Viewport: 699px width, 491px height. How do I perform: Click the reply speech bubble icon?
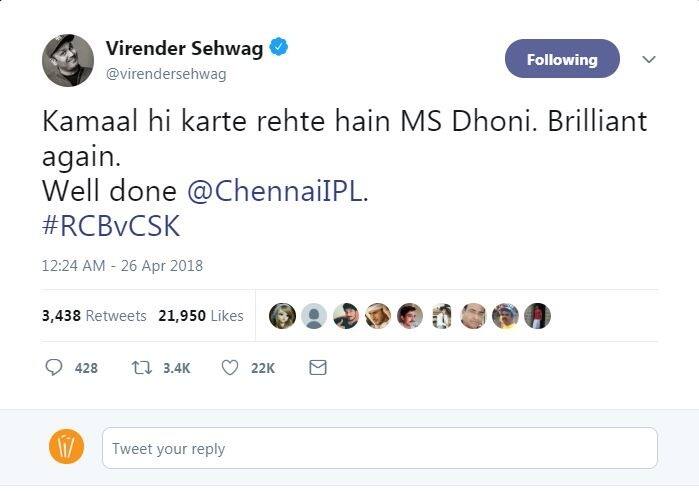tap(55, 368)
